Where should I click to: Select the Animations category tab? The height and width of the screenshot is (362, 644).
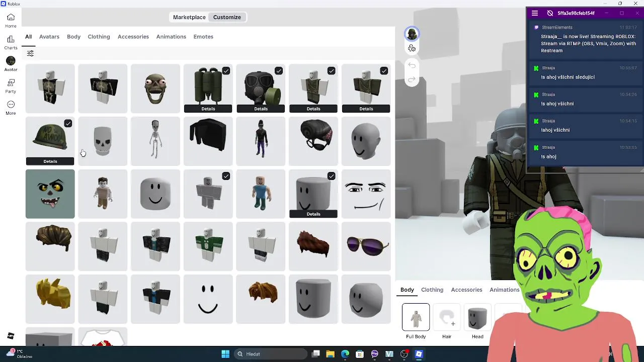(171, 37)
